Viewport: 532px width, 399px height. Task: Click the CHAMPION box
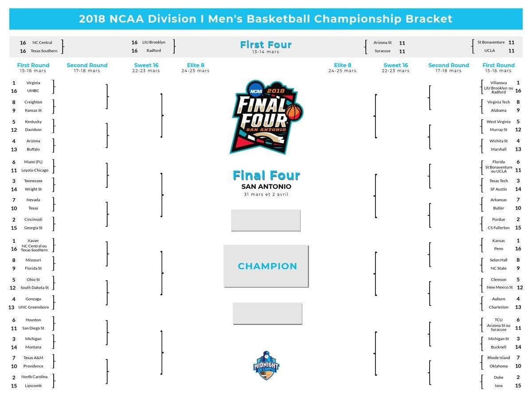(x=266, y=266)
